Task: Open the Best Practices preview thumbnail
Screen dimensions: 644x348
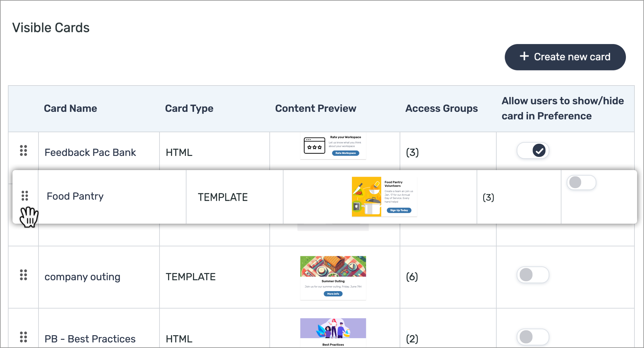Action: click(333, 333)
